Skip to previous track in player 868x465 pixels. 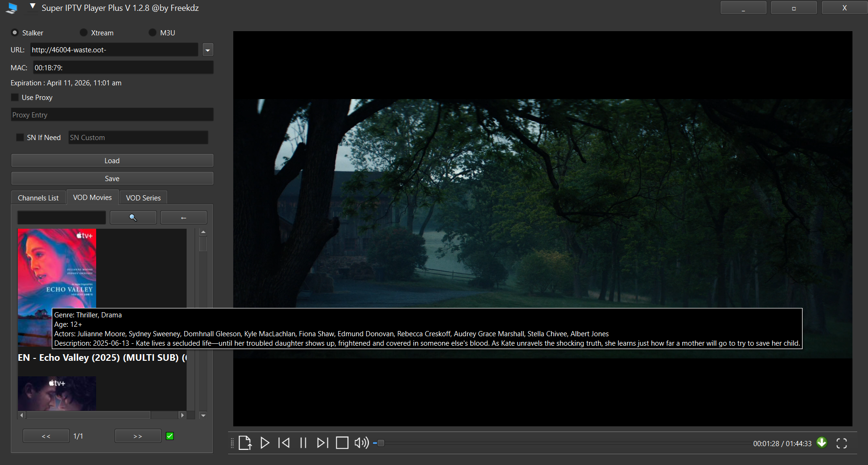click(284, 443)
